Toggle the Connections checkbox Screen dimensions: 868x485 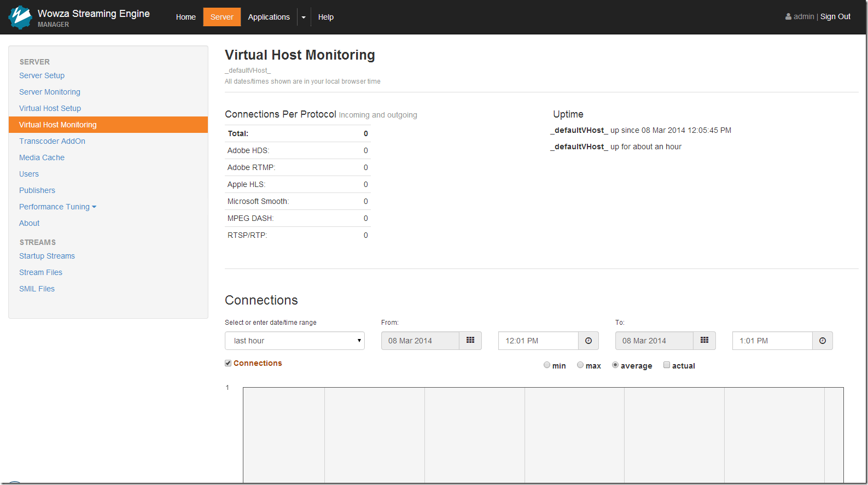pos(228,363)
